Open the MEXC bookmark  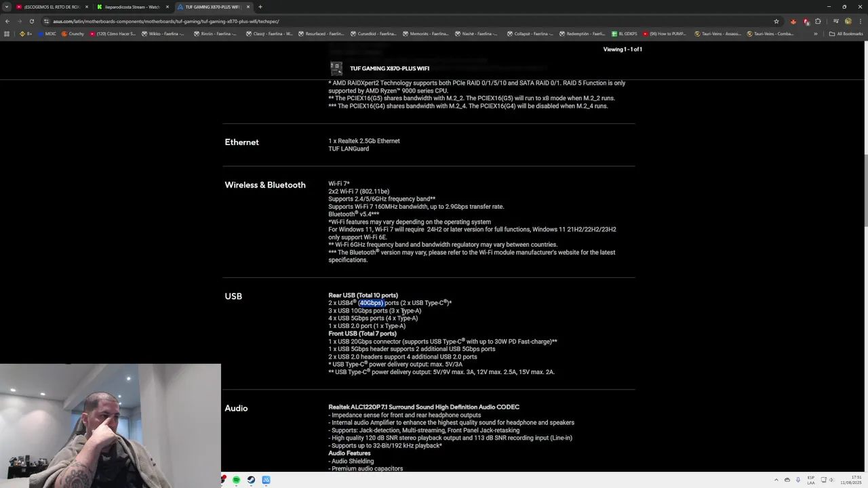pyautogui.click(x=47, y=34)
